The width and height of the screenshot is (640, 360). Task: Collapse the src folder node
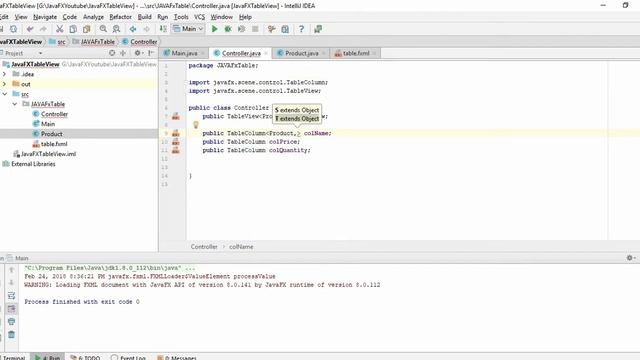[x=4, y=94]
